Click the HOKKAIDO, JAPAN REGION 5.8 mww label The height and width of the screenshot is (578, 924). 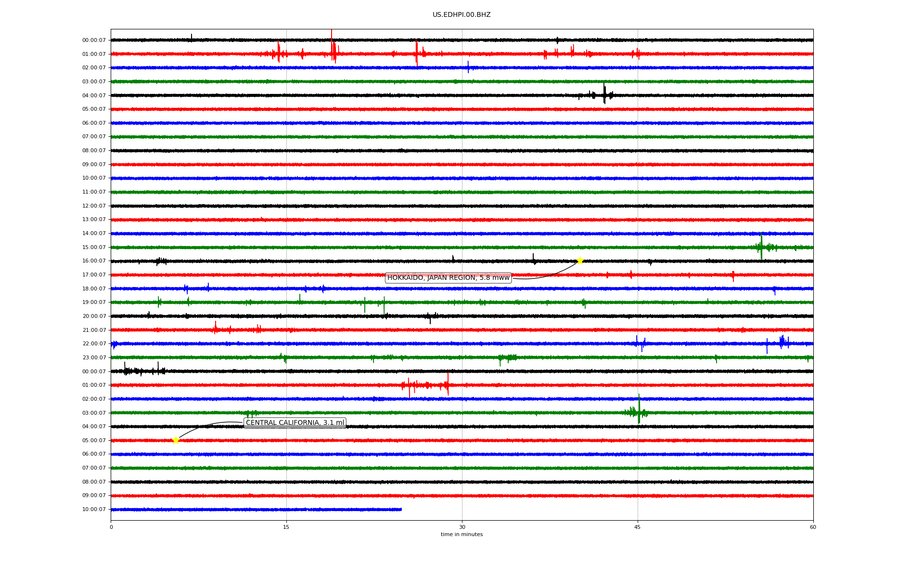[x=448, y=278]
